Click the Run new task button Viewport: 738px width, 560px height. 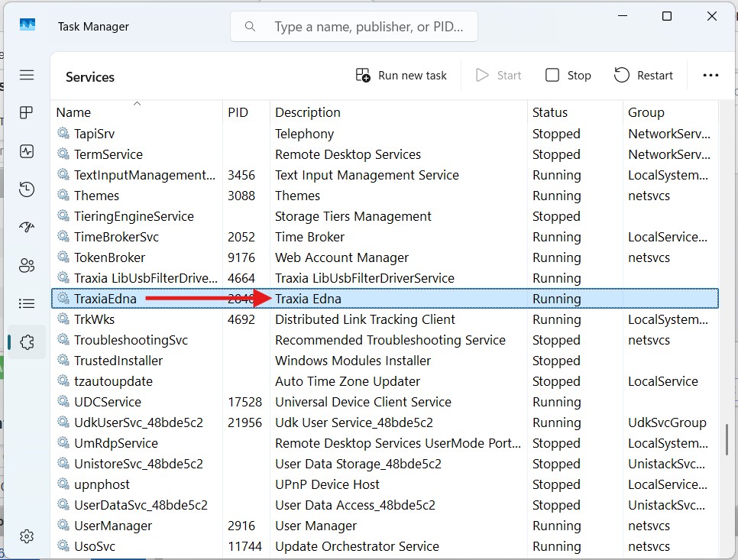[x=402, y=75]
